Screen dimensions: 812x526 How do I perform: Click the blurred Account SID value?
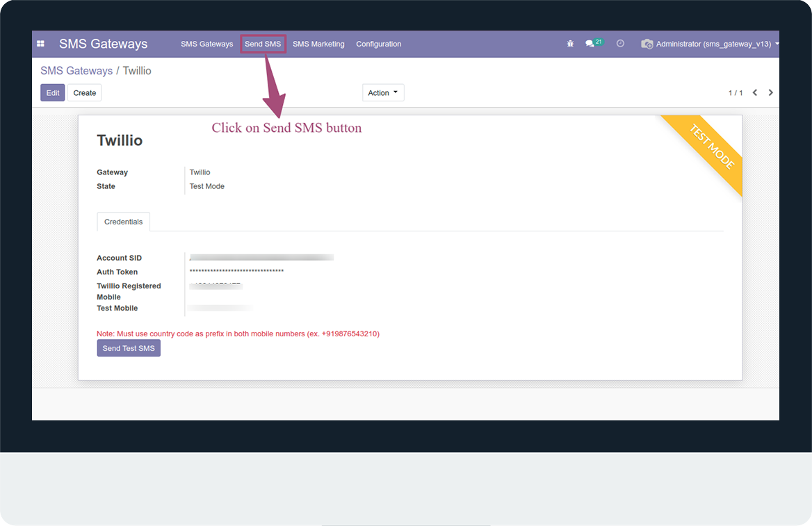pyautogui.click(x=261, y=257)
